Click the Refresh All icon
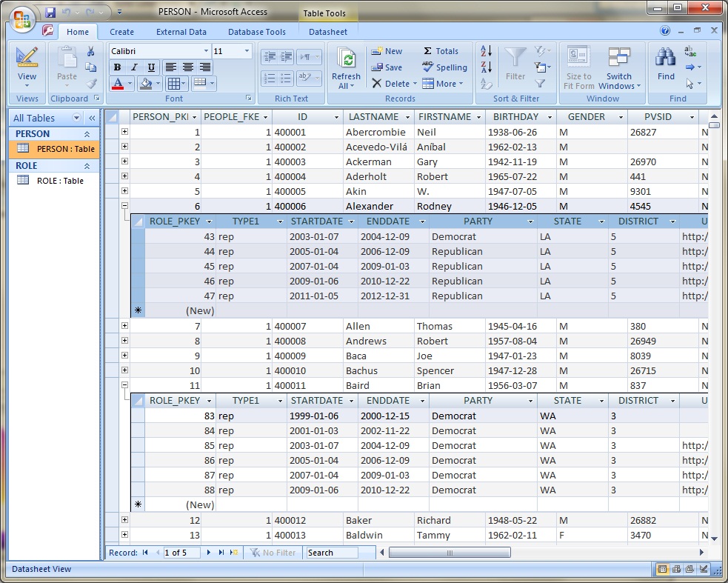This screenshot has height=583, width=728. (346, 59)
